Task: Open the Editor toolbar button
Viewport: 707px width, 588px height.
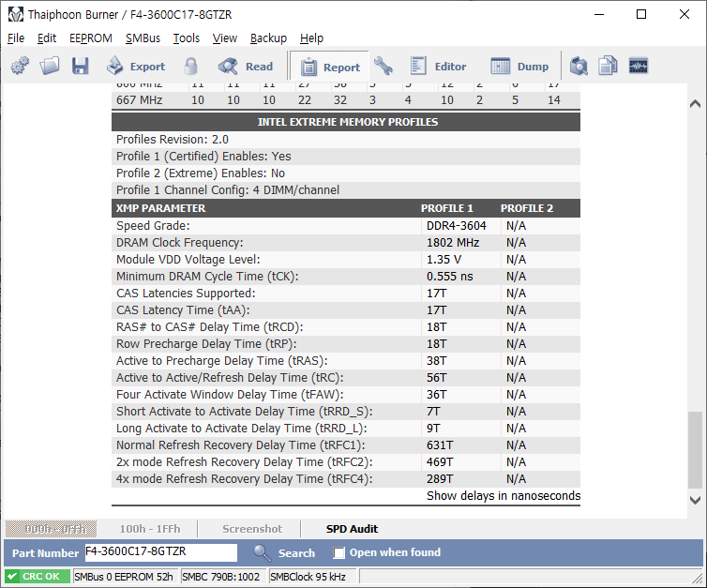Action: point(438,67)
